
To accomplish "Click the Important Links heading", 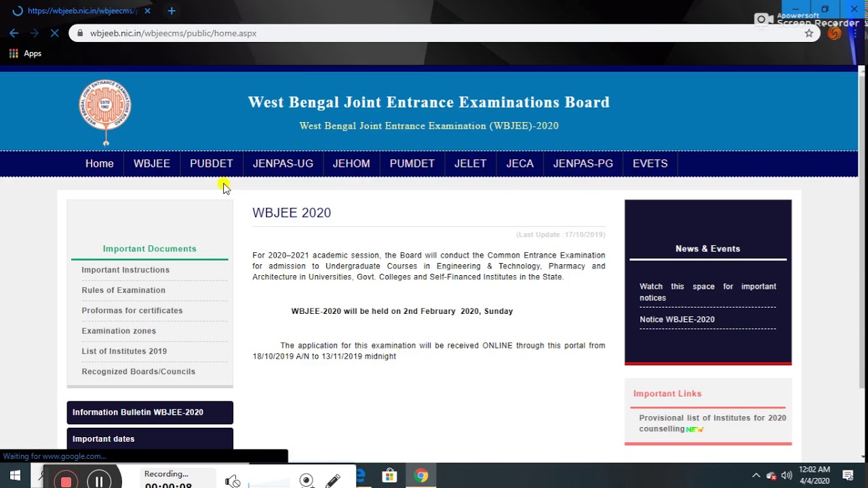I will point(667,393).
